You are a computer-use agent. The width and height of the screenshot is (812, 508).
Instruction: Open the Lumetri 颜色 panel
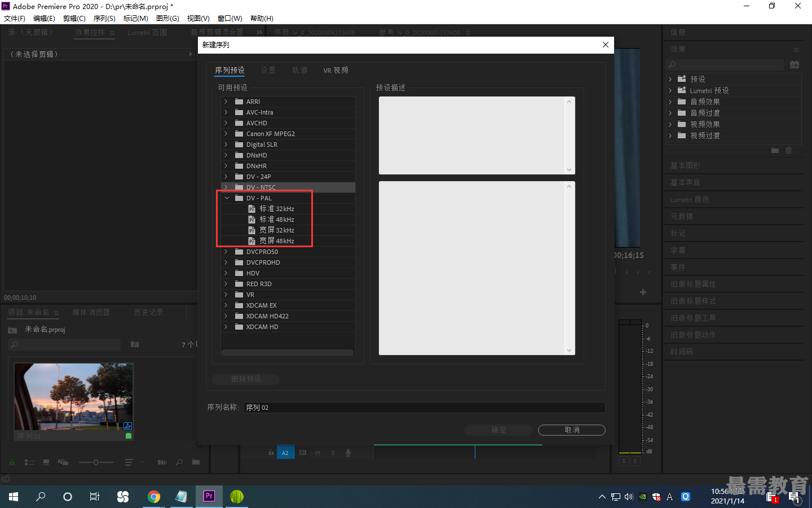pyautogui.click(x=690, y=199)
